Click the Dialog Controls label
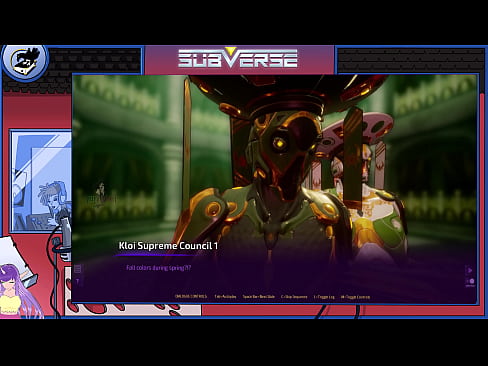Viewport: 488px width, 366px height. point(191,297)
